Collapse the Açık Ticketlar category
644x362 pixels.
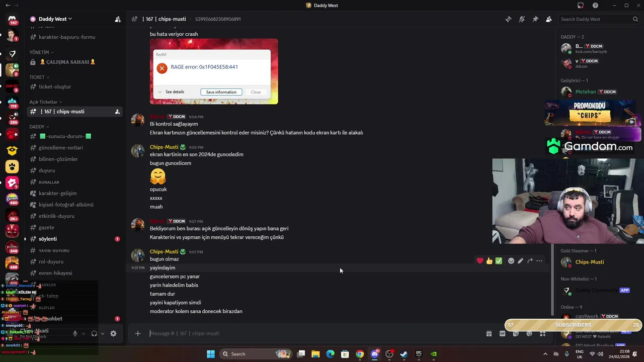(x=46, y=102)
